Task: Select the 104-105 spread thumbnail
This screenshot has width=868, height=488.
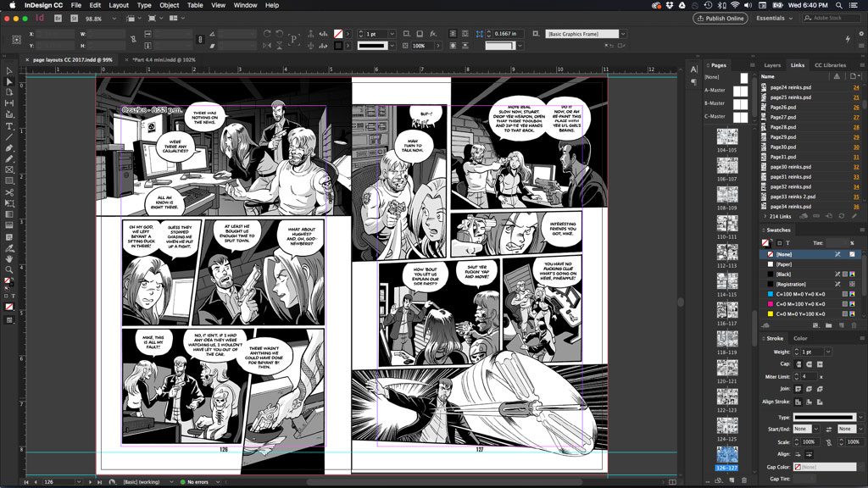Action: tap(726, 136)
